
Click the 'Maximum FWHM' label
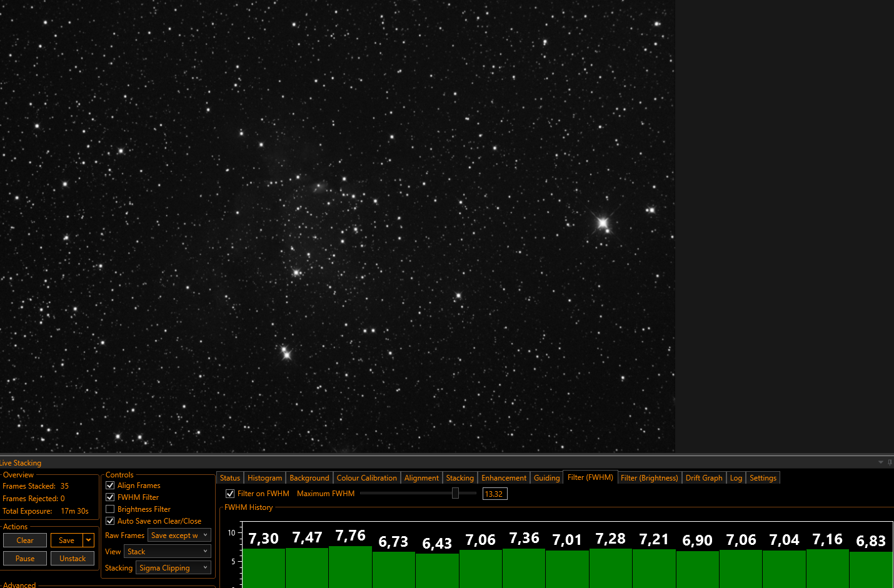[326, 494]
